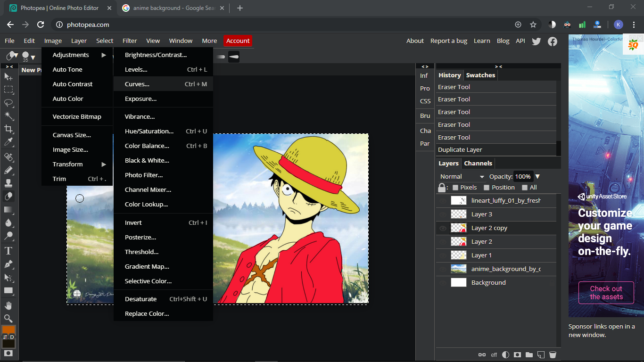Switch to the Swatches tab
The image size is (644, 362).
480,75
